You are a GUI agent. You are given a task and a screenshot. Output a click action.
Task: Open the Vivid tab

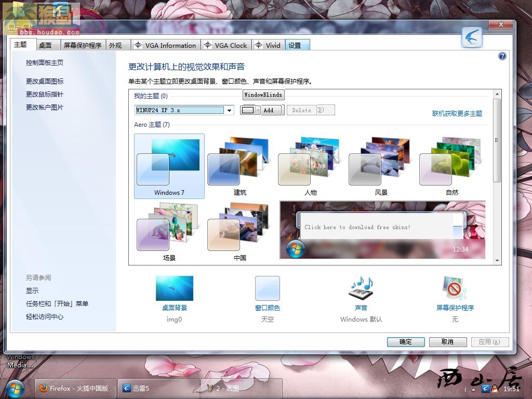click(x=268, y=46)
